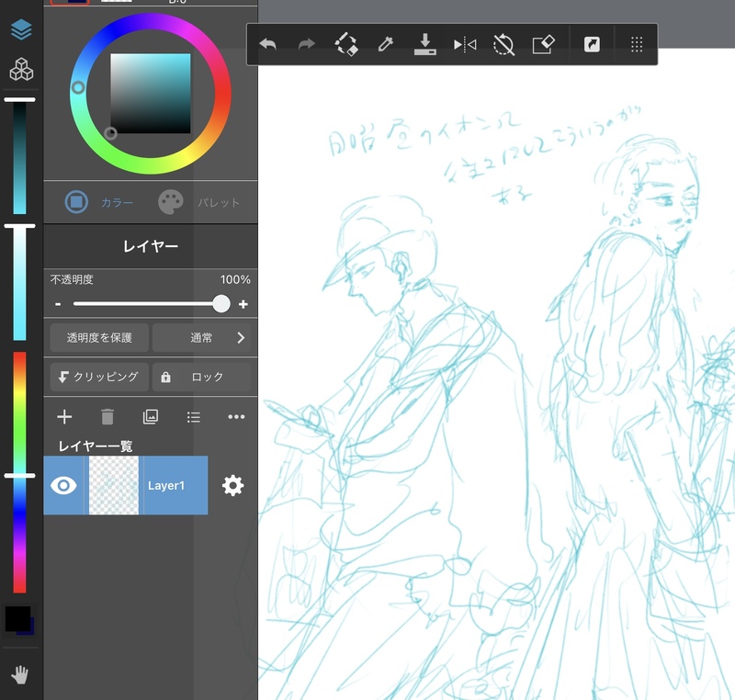The image size is (735, 700).
Task: Open the 3D materials cubes icon
Action: click(x=21, y=69)
